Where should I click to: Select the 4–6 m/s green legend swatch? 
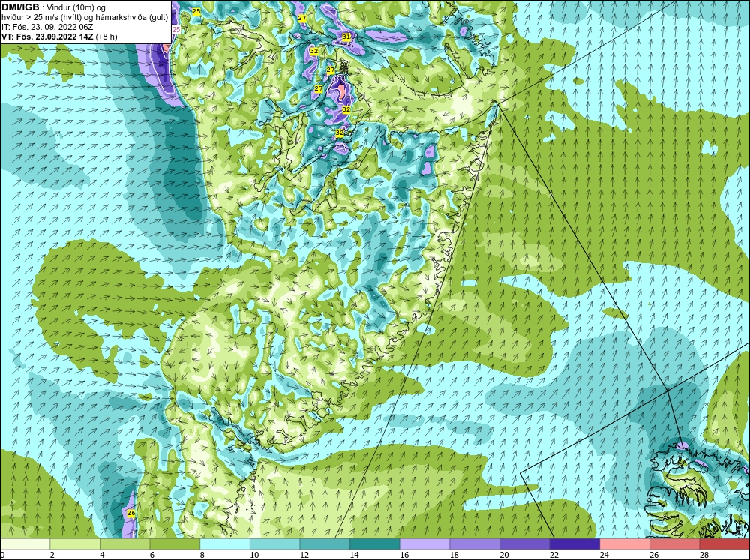pyautogui.click(x=124, y=544)
